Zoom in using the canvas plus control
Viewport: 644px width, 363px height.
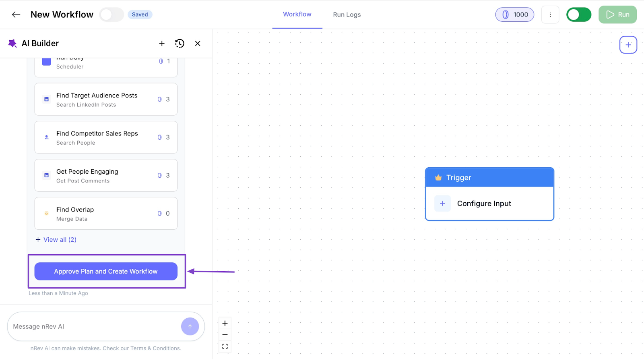click(225, 323)
